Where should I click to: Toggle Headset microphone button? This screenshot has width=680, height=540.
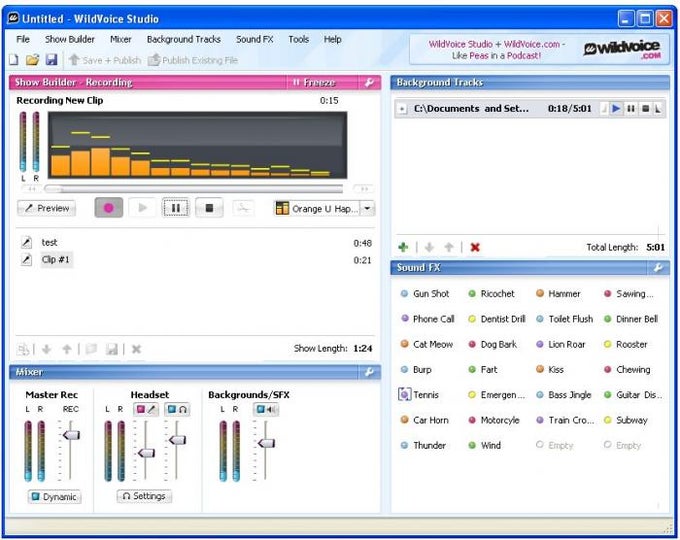pos(146,409)
